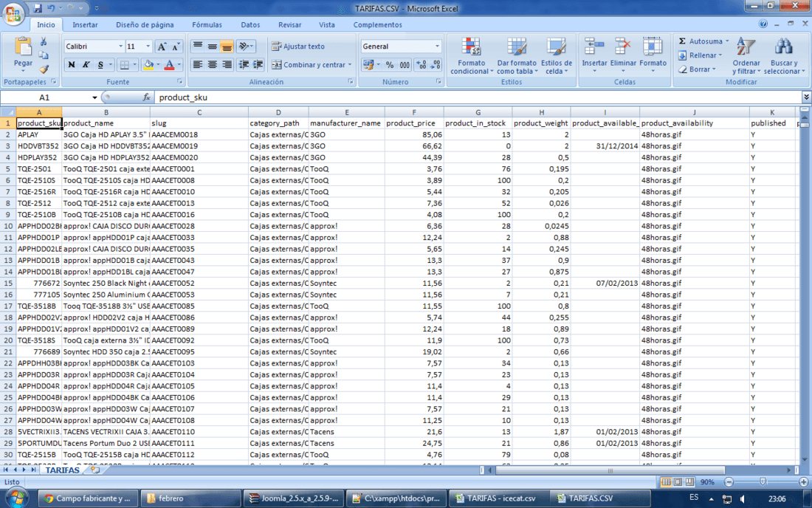Align text to top of cell
Viewport: 812px width, 508px height.
(198, 47)
